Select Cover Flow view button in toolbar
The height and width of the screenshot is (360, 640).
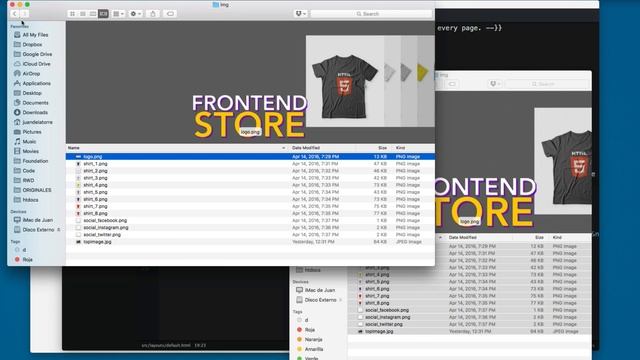pos(103,14)
